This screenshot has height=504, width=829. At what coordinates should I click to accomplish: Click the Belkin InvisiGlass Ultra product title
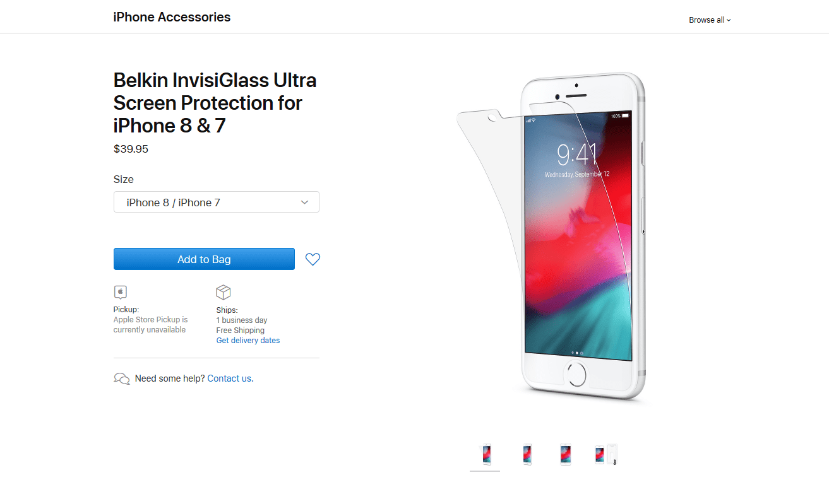tap(215, 103)
